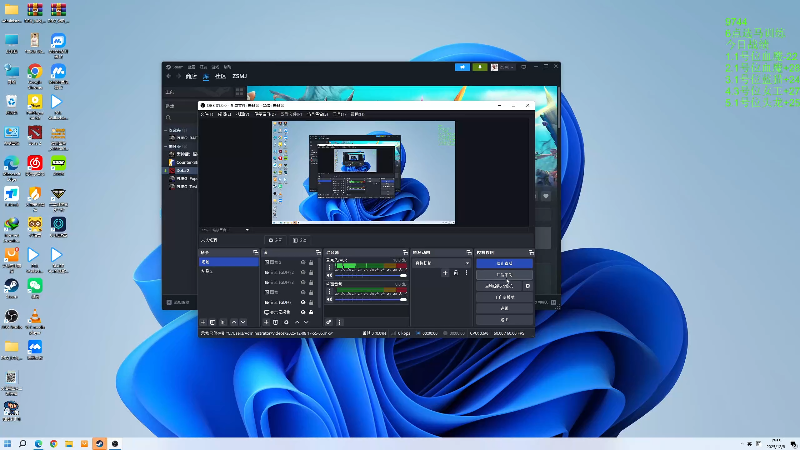Toggle visibility eye of the display capture source
800x450 pixels.
coord(303,312)
